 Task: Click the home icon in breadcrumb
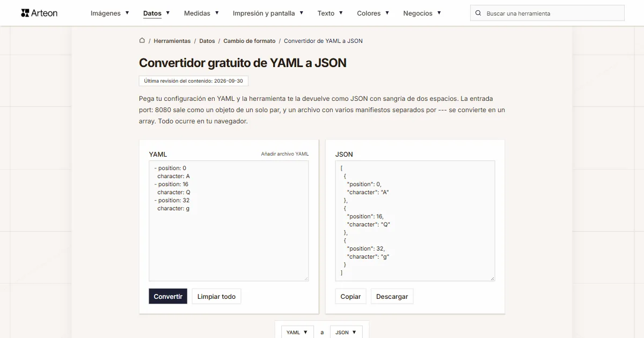(x=142, y=40)
